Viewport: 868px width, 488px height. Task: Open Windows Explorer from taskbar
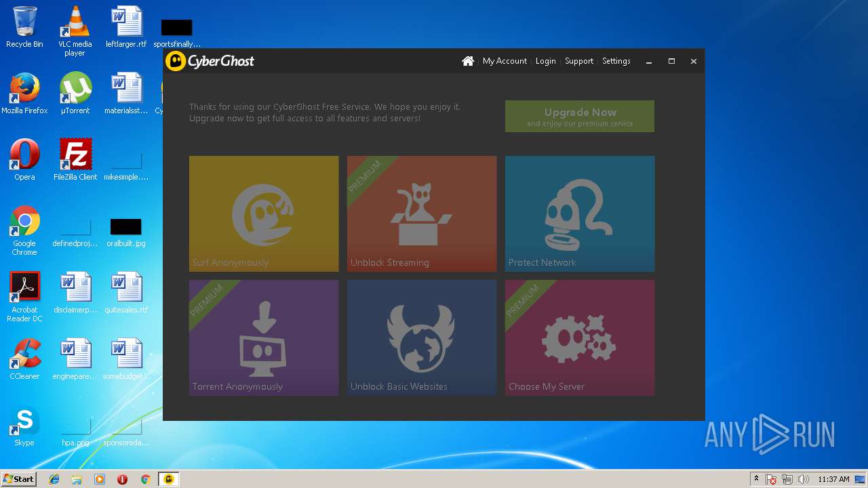pos(77,479)
